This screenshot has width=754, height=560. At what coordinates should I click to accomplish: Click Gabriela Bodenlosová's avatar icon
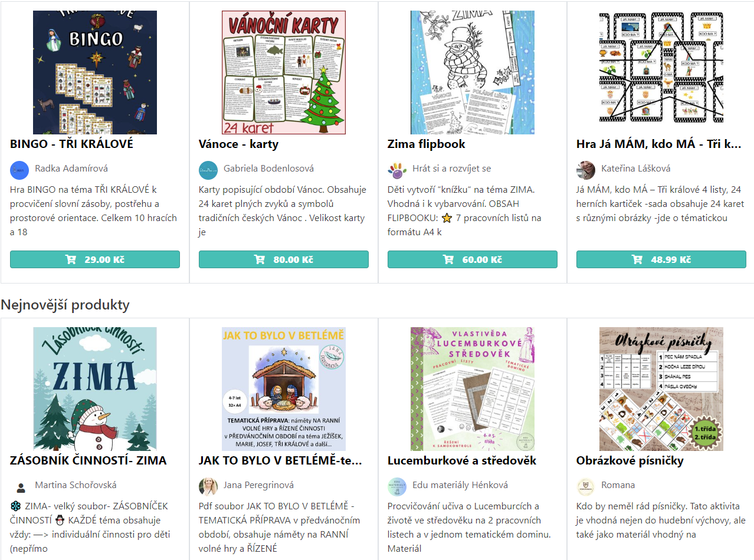click(208, 170)
